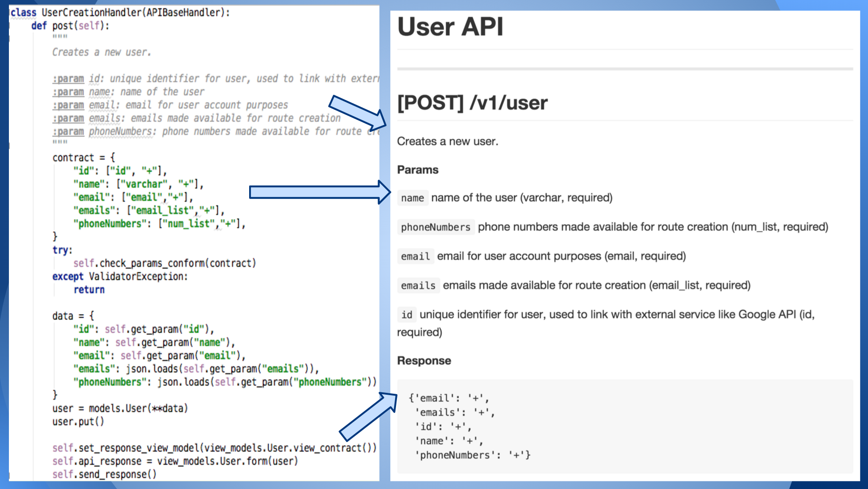Click the 'Creates a new user.' description in docs
The width and height of the screenshot is (868, 489).
[448, 141]
